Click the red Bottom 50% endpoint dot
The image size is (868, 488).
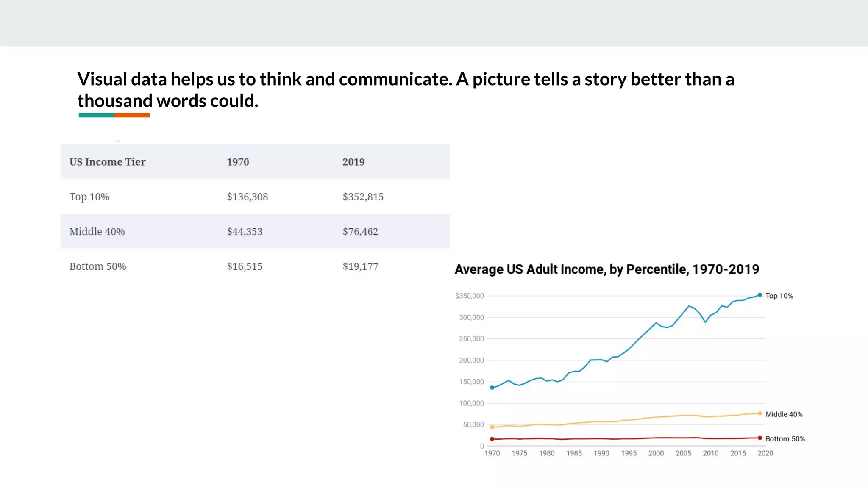click(760, 438)
